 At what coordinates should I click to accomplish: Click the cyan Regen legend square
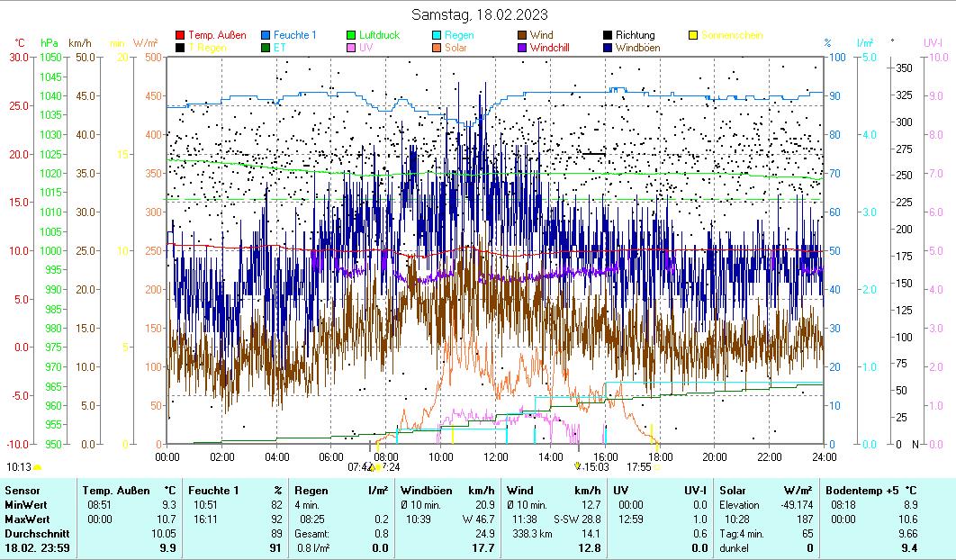pos(437,36)
